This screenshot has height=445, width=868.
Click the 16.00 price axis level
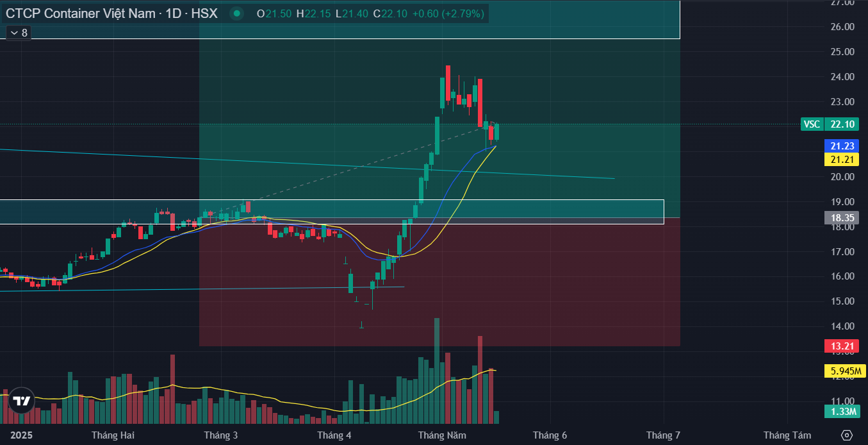coord(842,277)
